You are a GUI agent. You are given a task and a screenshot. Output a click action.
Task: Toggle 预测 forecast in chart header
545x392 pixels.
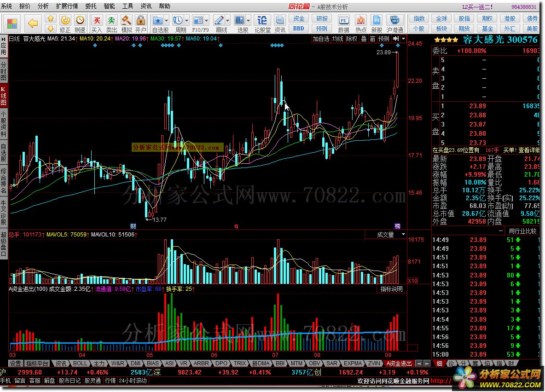click(x=384, y=39)
